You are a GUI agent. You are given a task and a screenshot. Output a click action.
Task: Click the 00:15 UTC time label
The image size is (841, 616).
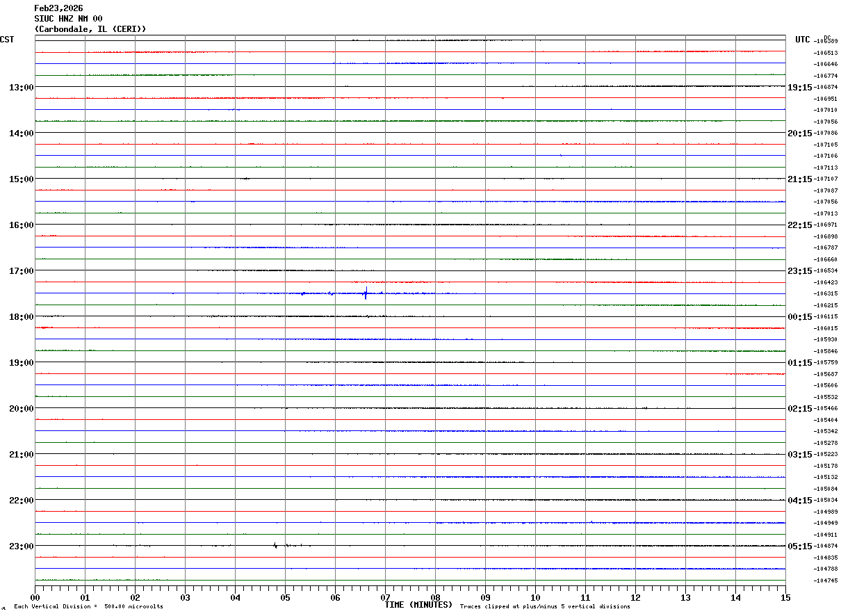click(x=800, y=316)
